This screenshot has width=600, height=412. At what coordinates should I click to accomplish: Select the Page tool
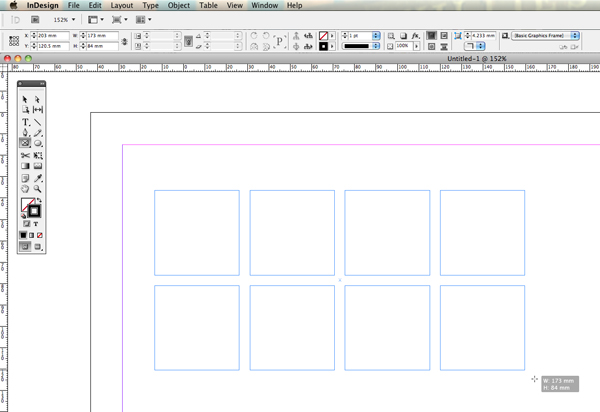(25, 110)
